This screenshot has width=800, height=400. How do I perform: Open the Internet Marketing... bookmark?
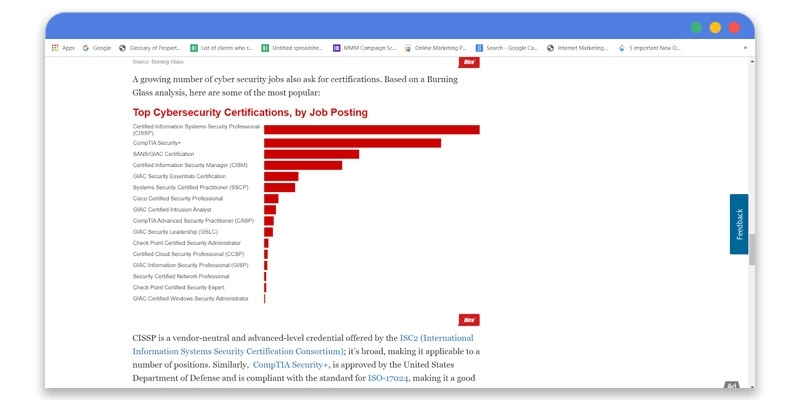point(578,48)
